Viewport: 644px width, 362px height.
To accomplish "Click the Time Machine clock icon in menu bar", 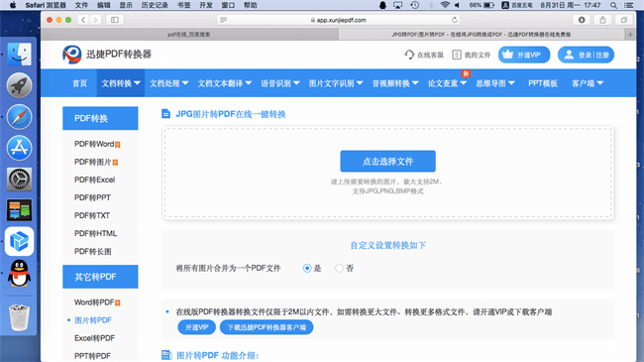I will pos(415,5).
